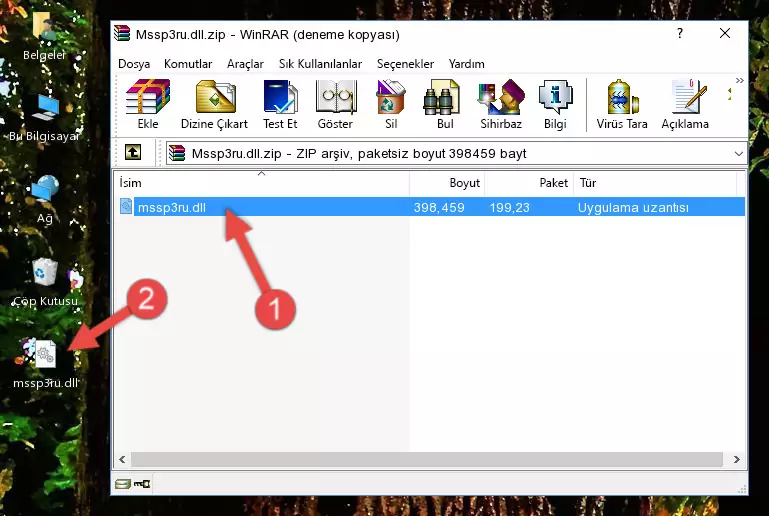Image resolution: width=769 pixels, height=516 pixels.
Task: Start Virüs Tara scan
Action: pos(622,104)
